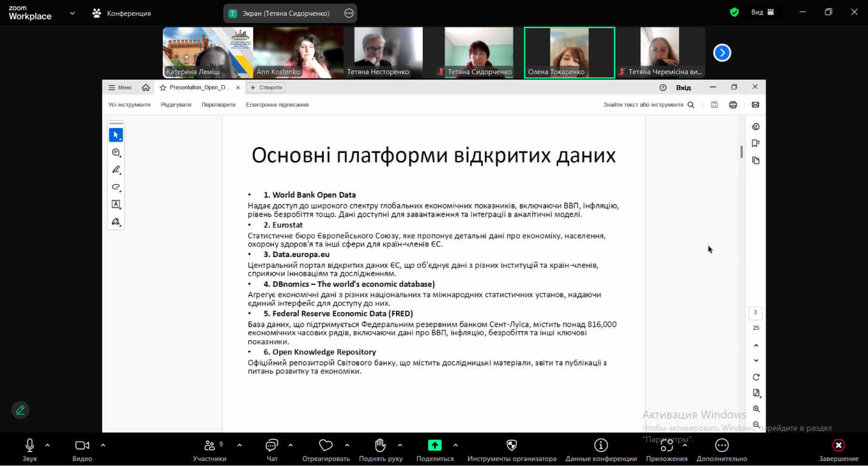The image size is (868, 466).
Task: Open Conference Info (Данные конференции)
Action: pos(601,450)
